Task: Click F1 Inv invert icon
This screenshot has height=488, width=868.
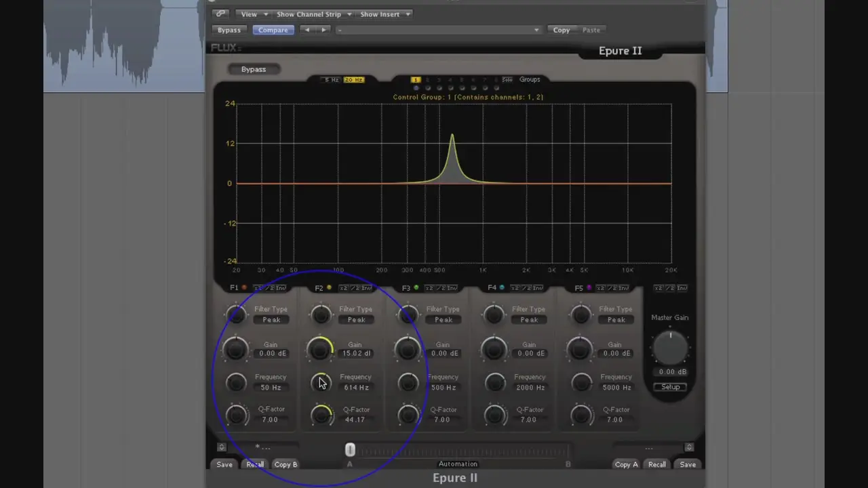Action: 281,288
